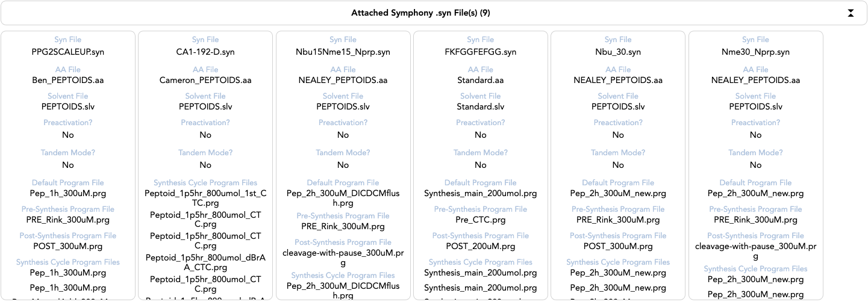Open the FKFGGFEFGG.syn file card

pyautogui.click(x=480, y=52)
